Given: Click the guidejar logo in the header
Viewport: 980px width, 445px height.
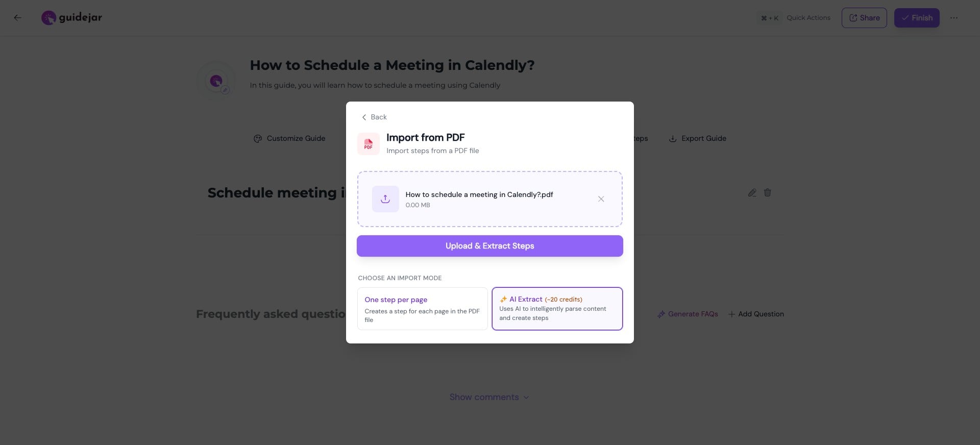Looking at the screenshot, I should [x=71, y=17].
